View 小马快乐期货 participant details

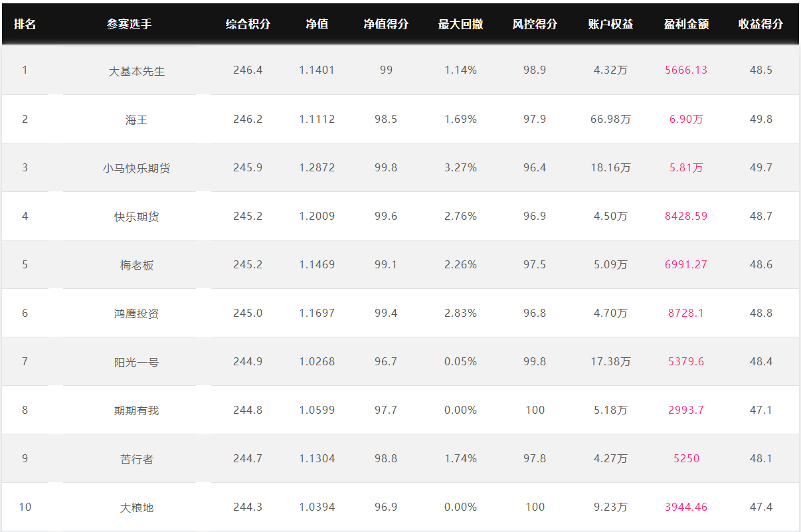[136, 168]
